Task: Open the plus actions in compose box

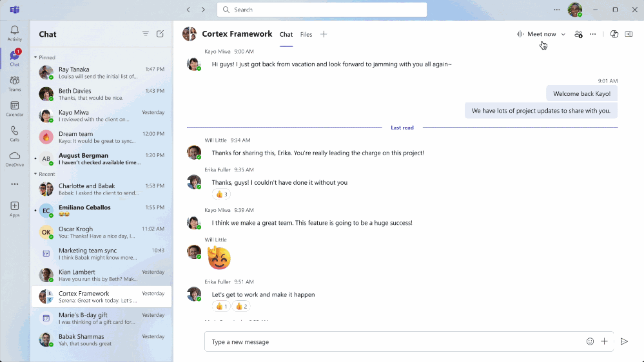Action: pos(604,341)
